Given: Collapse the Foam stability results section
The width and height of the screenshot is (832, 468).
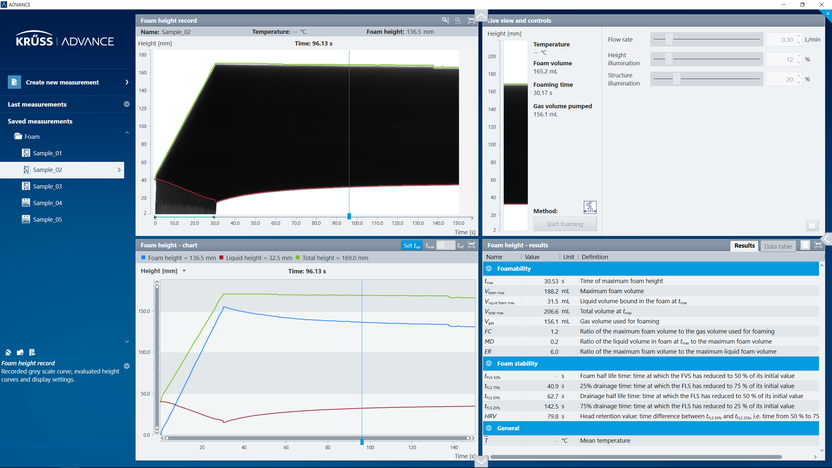Looking at the screenshot, I should [x=489, y=363].
